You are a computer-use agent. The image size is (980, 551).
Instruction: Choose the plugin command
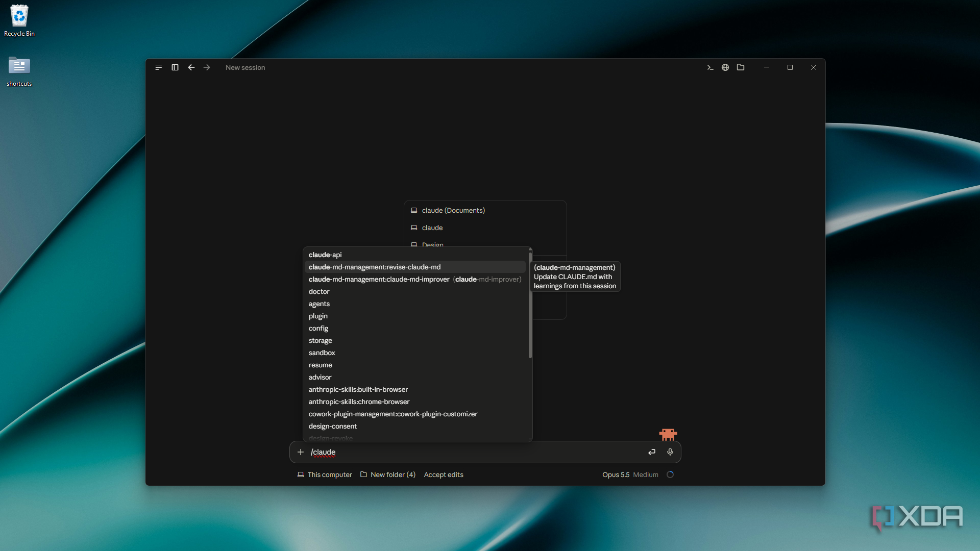click(x=415, y=316)
